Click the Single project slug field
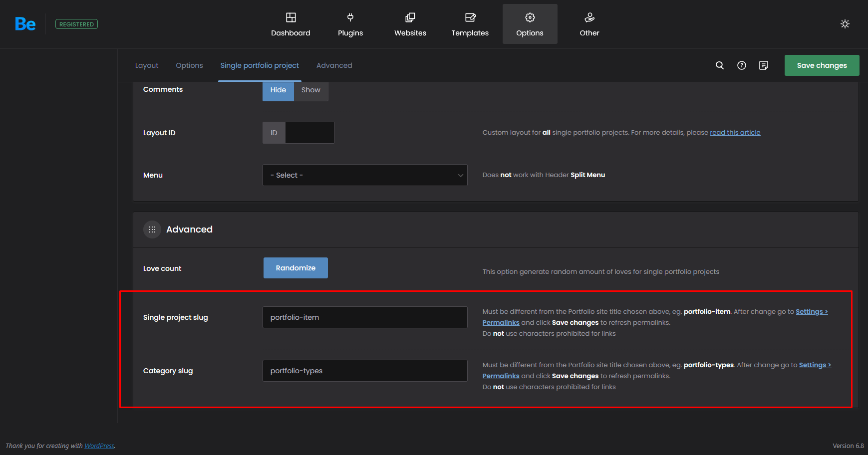This screenshot has height=455, width=868. point(365,317)
